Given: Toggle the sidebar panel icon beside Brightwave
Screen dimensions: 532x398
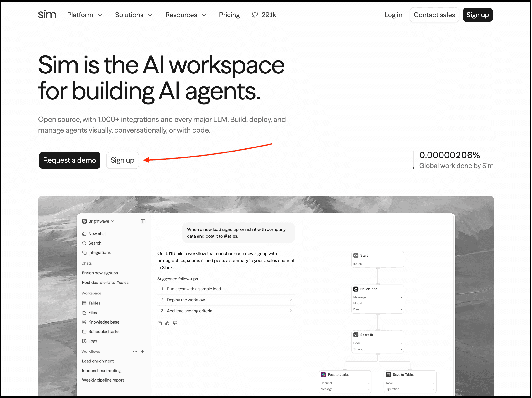Looking at the screenshot, I should [143, 221].
